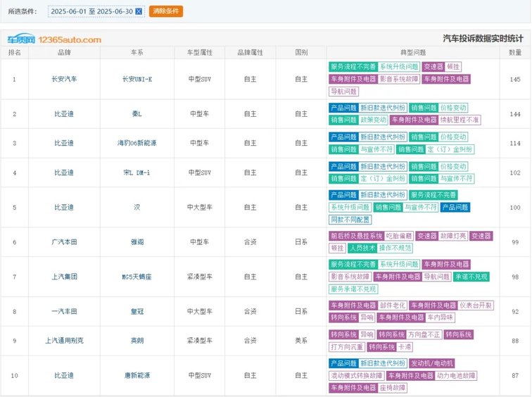Open the 雅阁 series link

tap(137, 242)
